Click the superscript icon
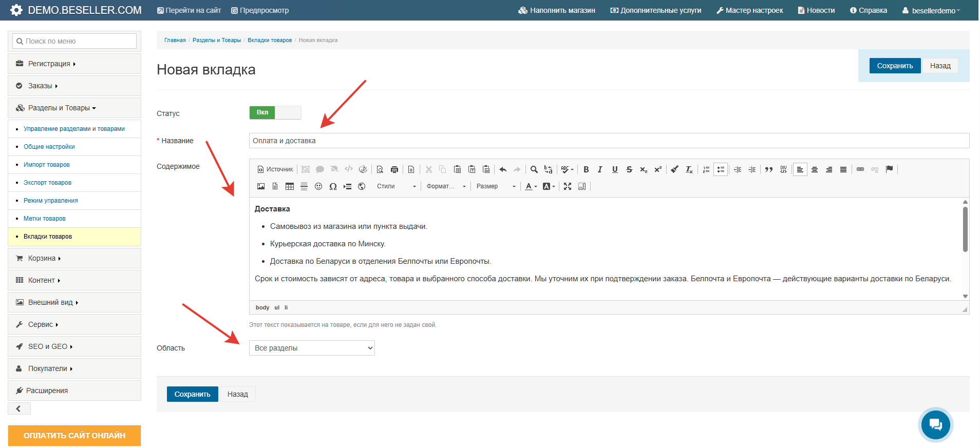Image resolution: width=980 pixels, height=448 pixels. tap(658, 169)
